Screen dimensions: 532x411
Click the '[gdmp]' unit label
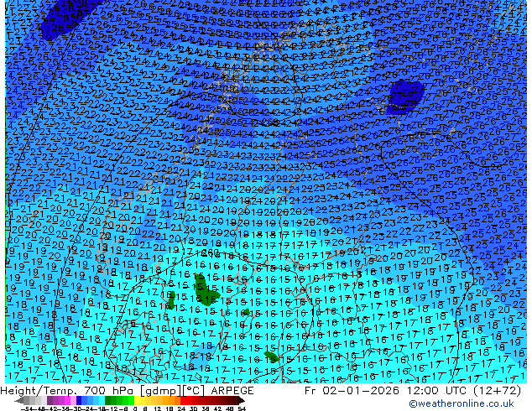click(x=160, y=391)
